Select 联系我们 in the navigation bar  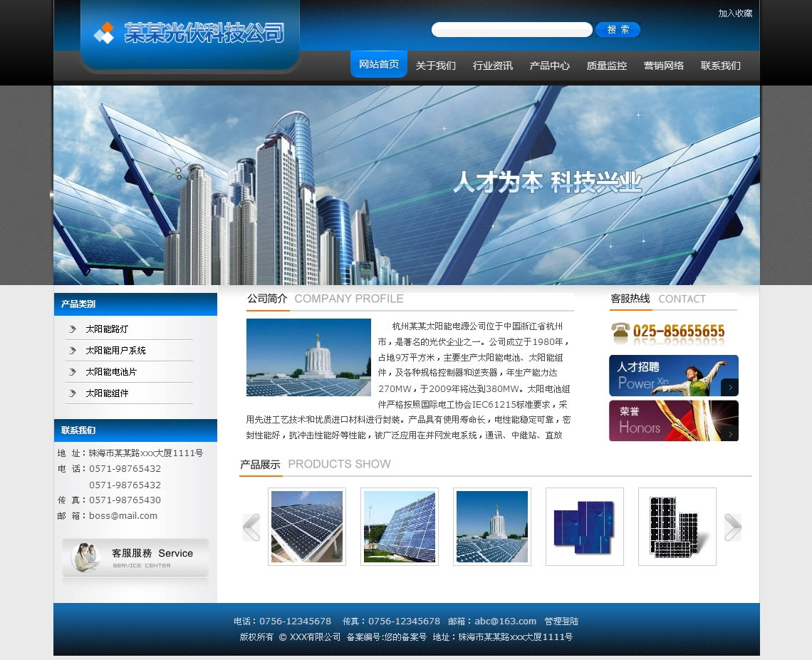(721, 66)
